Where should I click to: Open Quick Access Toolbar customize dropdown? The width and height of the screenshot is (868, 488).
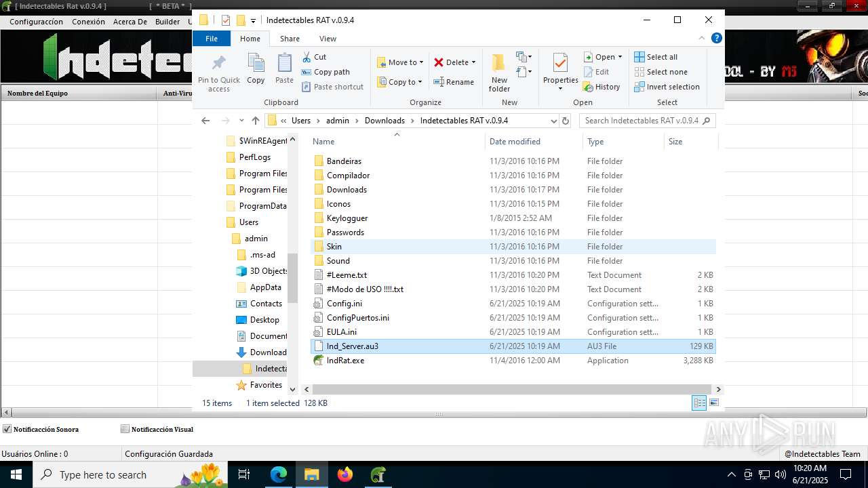tap(254, 20)
